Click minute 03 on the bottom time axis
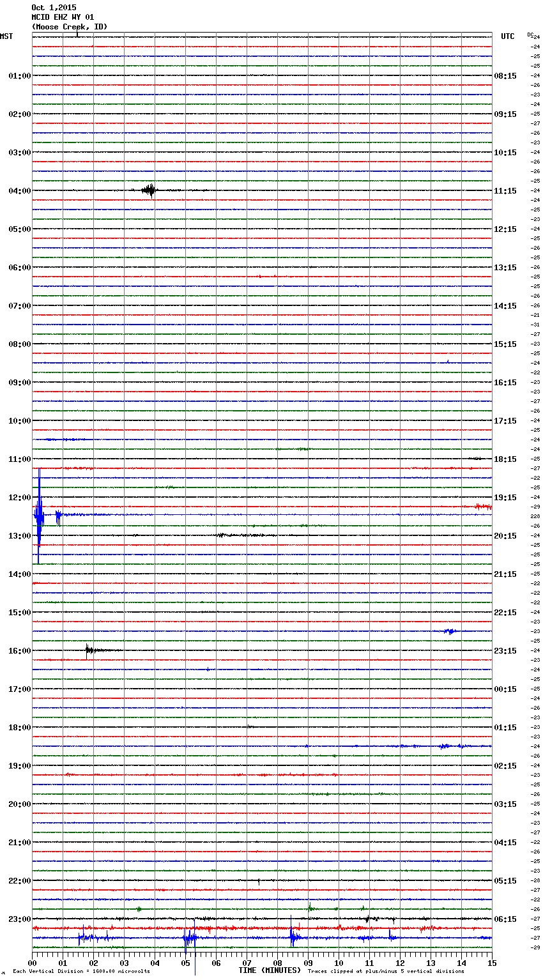The image size is (543, 980). pyautogui.click(x=124, y=963)
